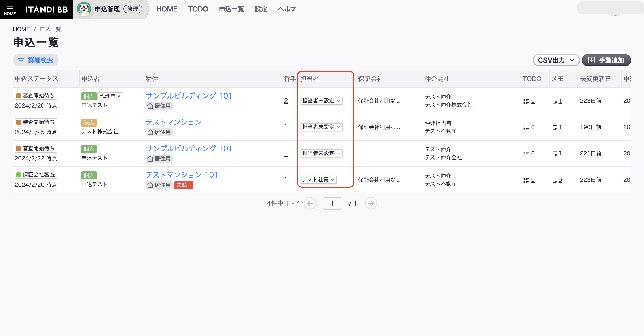Click 番手 number 2 link

pos(286,101)
